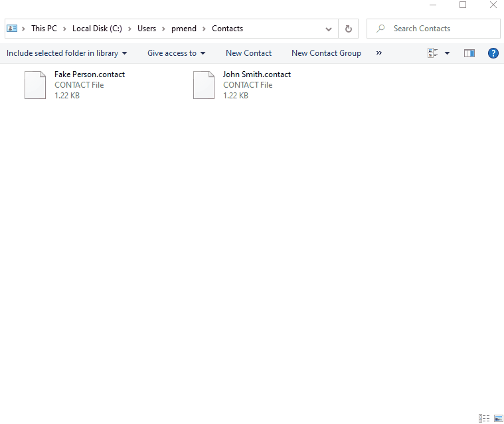Maximize the Contacts window
This screenshot has width=504, height=424.
pyautogui.click(x=463, y=5)
